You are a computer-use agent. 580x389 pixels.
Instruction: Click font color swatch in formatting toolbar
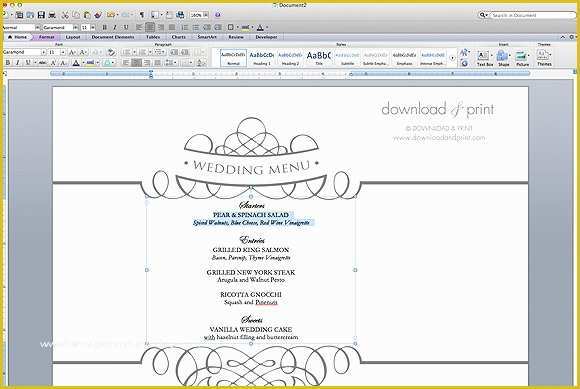pos(260,27)
